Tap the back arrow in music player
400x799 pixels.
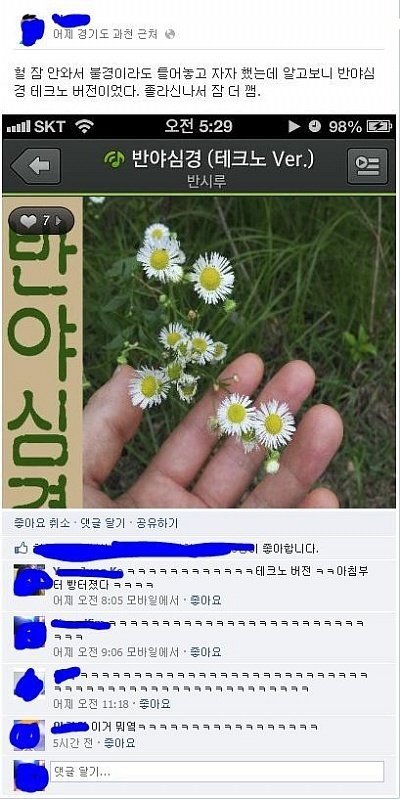[35, 166]
